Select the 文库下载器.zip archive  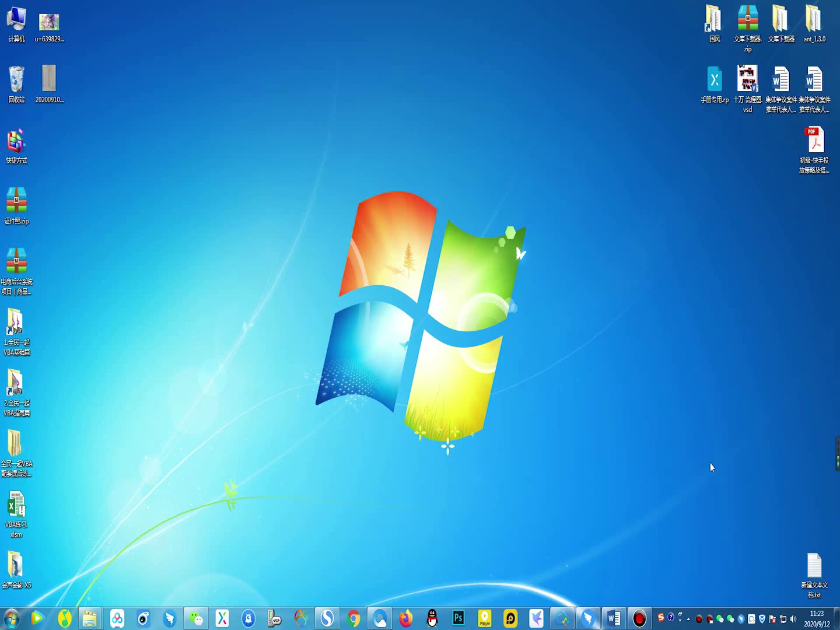point(747,29)
